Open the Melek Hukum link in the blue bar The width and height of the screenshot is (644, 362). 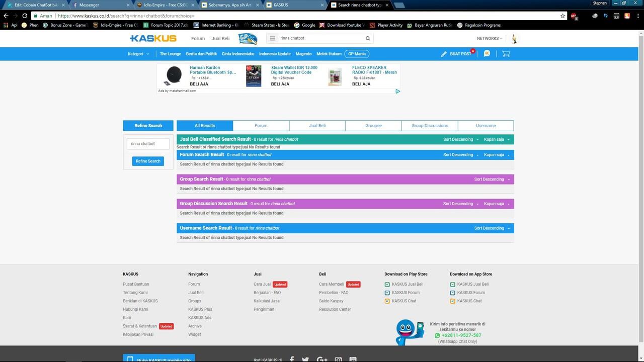click(x=329, y=54)
